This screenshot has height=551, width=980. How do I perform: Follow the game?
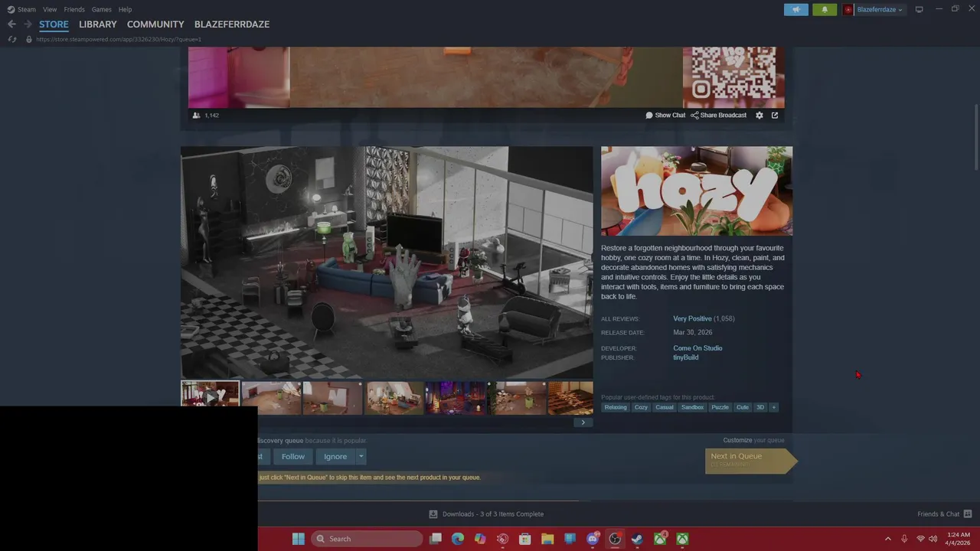click(x=292, y=457)
